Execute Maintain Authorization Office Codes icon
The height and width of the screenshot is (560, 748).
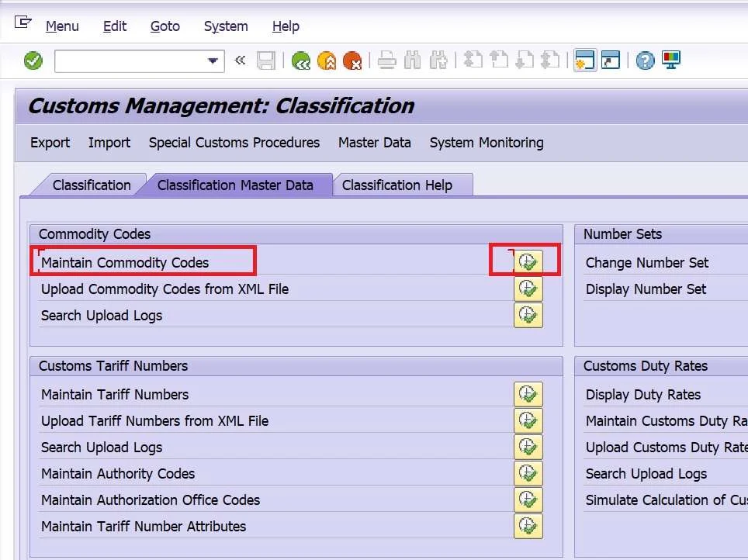(x=528, y=500)
